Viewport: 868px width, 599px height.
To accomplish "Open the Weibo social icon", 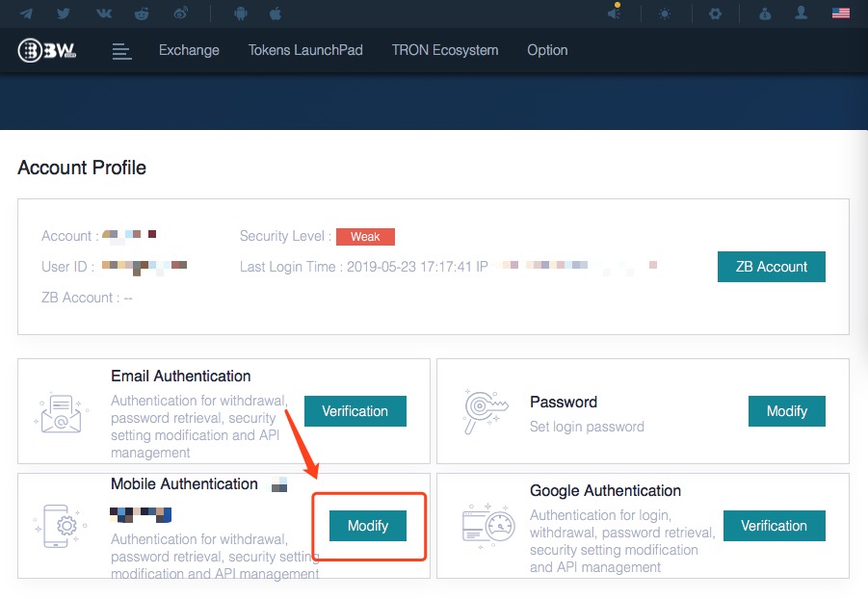I will click(181, 13).
